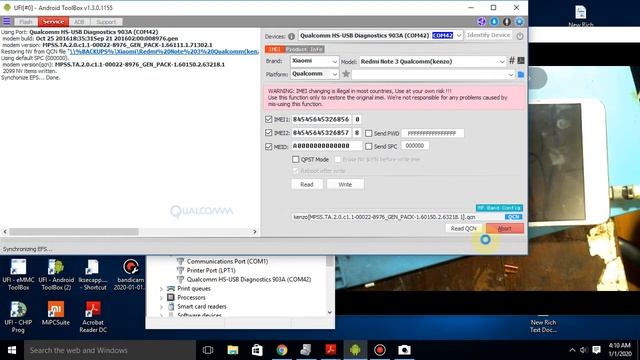Image resolution: width=640 pixels, height=360 pixels.
Task: Open File Explorer from the taskbar
Action: [233, 350]
